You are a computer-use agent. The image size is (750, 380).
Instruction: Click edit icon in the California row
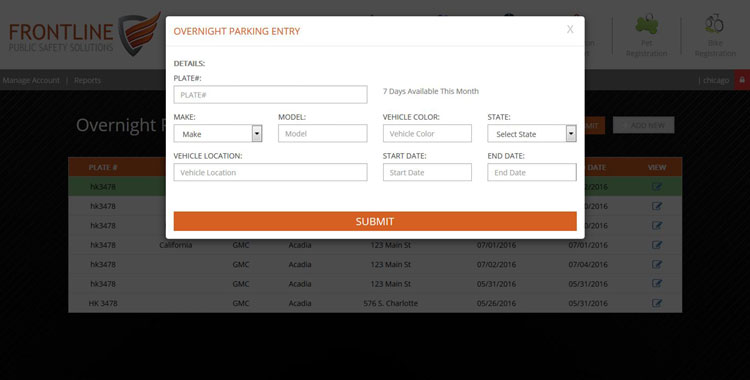point(657,245)
